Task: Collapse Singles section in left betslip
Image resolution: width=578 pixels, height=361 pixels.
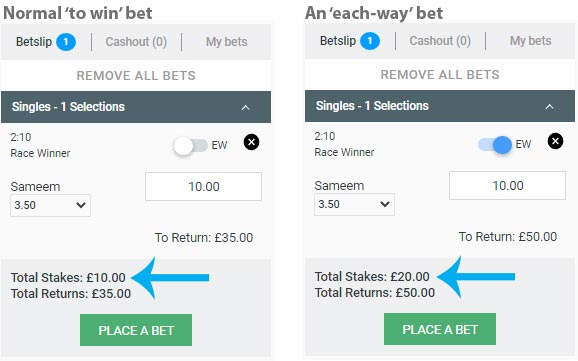Action: (x=246, y=108)
